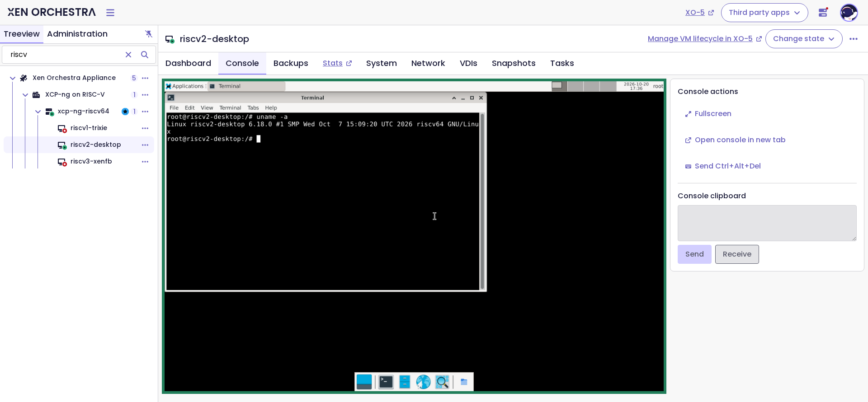The width and height of the screenshot is (868, 402).
Task: Open the Administration sidebar tab
Action: (77, 34)
